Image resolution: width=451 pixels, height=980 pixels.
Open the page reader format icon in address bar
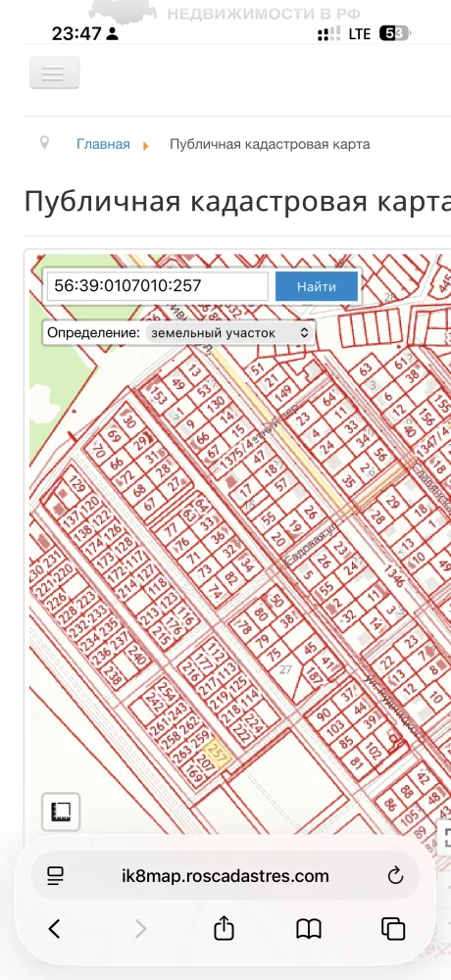click(x=56, y=875)
